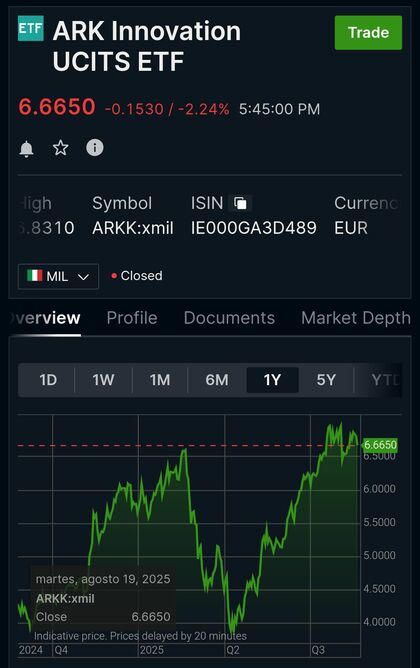Go to Market Depth tab
This screenshot has height=668, width=420.
coord(356,318)
